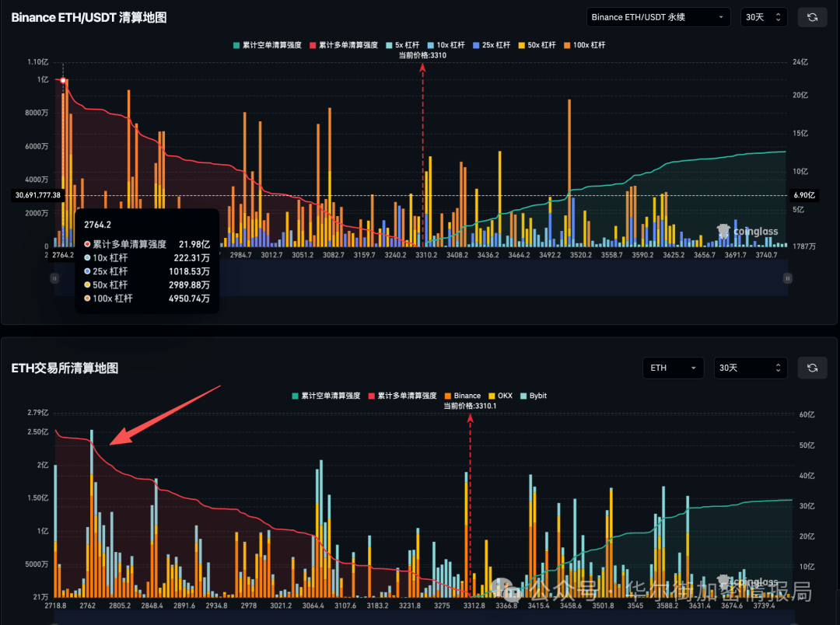Click the 2762 x-axis label
Screen dimensions: 840x625
[88, 606]
